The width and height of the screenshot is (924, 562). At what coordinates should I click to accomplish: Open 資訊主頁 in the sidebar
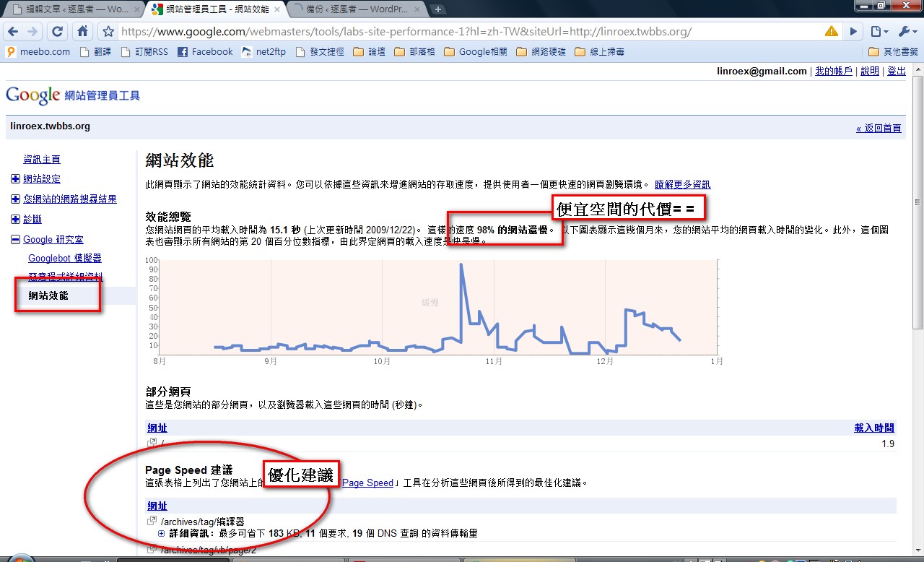(x=42, y=159)
